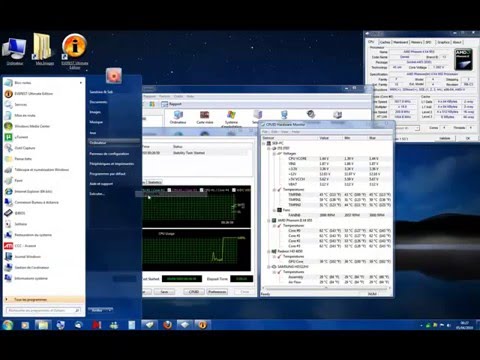Image resolution: width=480 pixels, height=360 pixels.
Task: Click Exécuter... in the Start menu
Action: (x=97, y=194)
